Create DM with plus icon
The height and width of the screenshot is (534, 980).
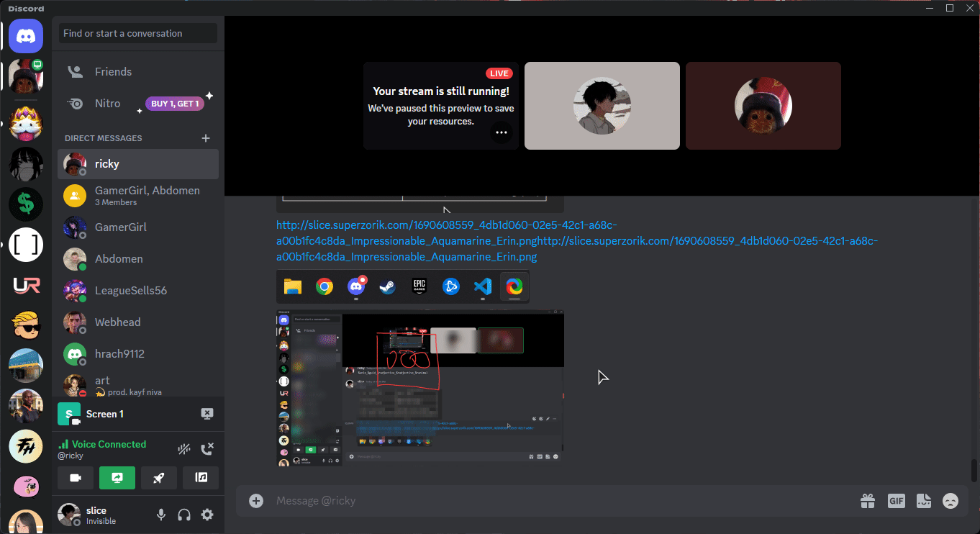(x=206, y=138)
